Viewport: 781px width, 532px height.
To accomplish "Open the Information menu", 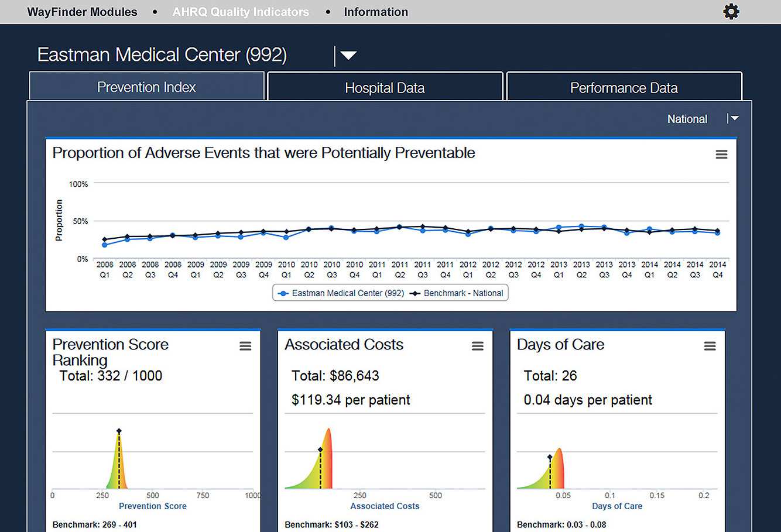I will click(376, 12).
